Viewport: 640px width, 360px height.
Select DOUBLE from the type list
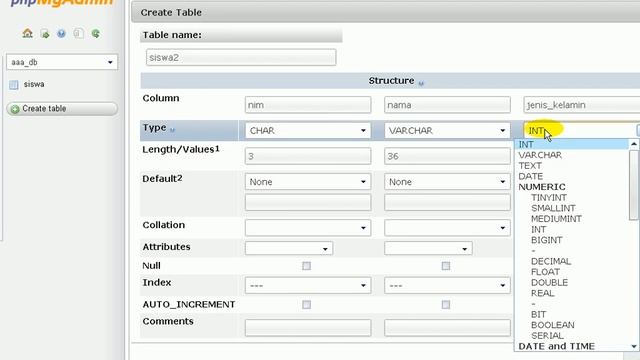(x=549, y=282)
